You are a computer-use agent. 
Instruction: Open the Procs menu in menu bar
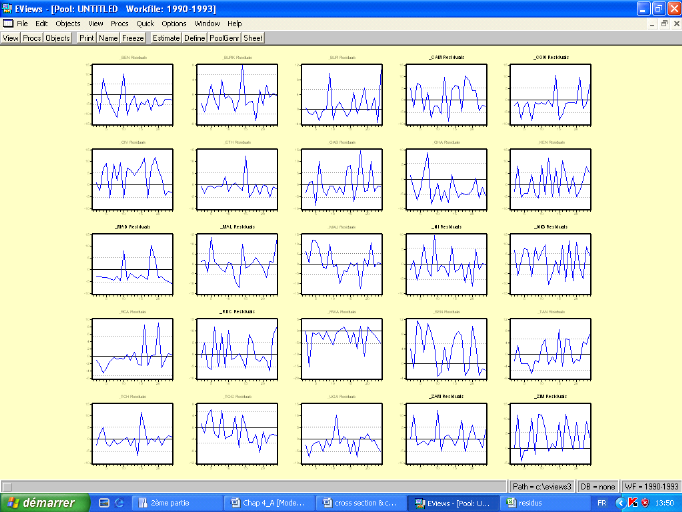pyautogui.click(x=120, y=22)
